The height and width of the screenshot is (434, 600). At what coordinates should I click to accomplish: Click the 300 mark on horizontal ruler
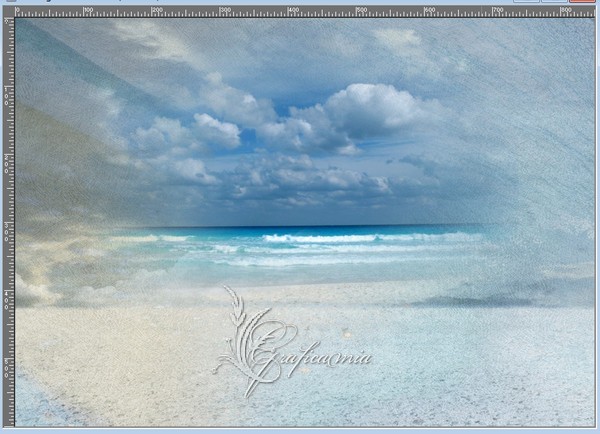tap(225, 10)
